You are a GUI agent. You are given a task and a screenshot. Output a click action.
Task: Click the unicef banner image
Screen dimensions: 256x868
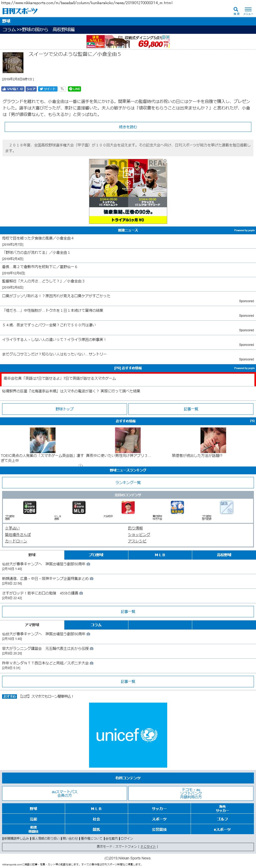(x=128, y=735)
